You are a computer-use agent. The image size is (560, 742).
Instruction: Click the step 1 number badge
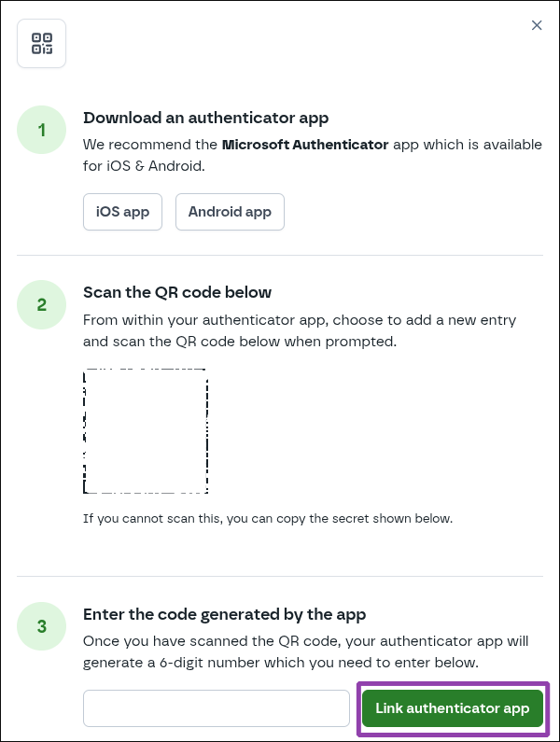coord(42,130)
